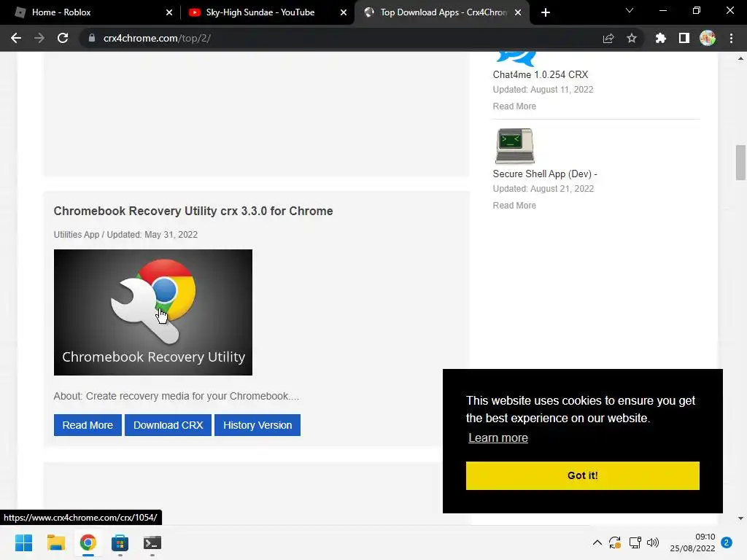Open File Explorer from the taskbar
This screenshot has height=560, width=747.
coord(55,542)
